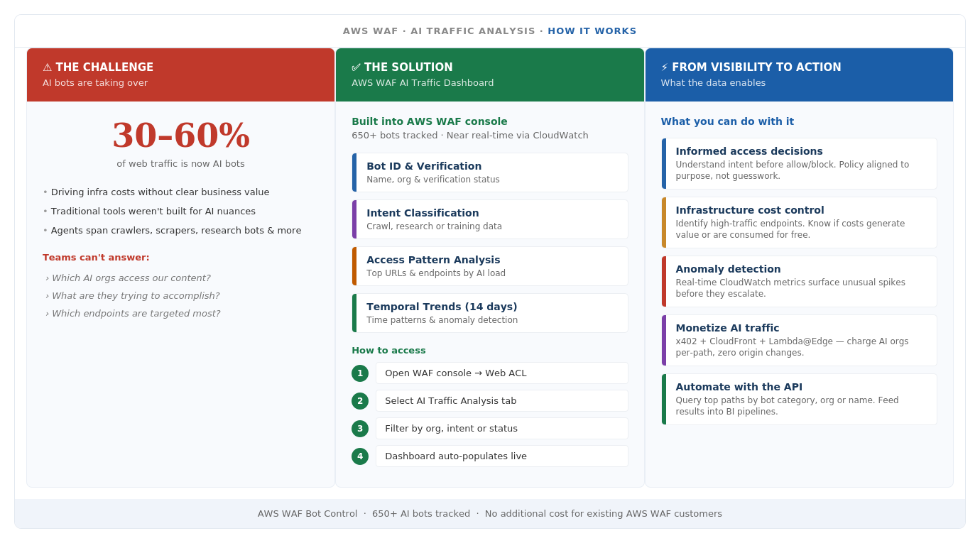Image resolution: width=980 pixels, height=543 pixels.
Task: Select THE CHALLENGE heading text
Action: [104, 67]
